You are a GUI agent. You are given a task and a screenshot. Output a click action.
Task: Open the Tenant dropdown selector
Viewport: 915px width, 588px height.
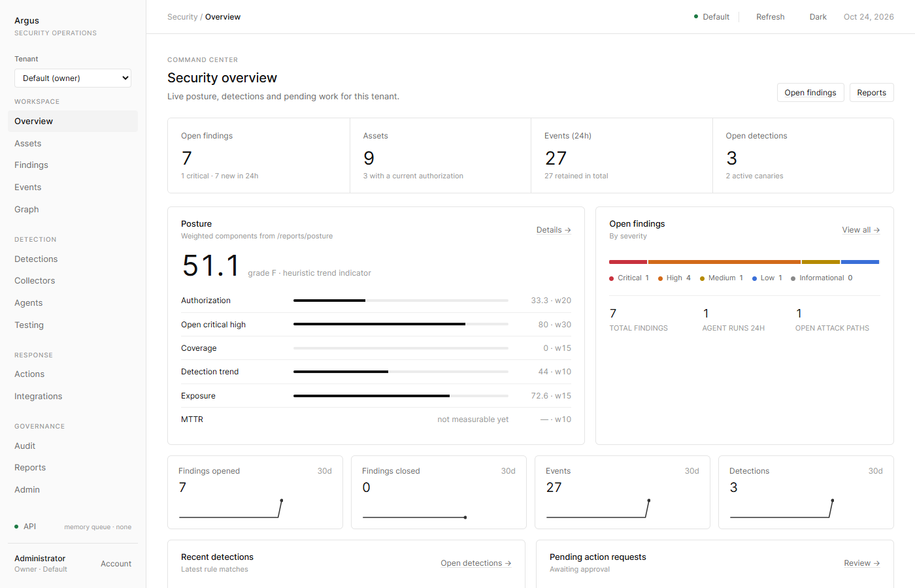[x=73, y=78]
